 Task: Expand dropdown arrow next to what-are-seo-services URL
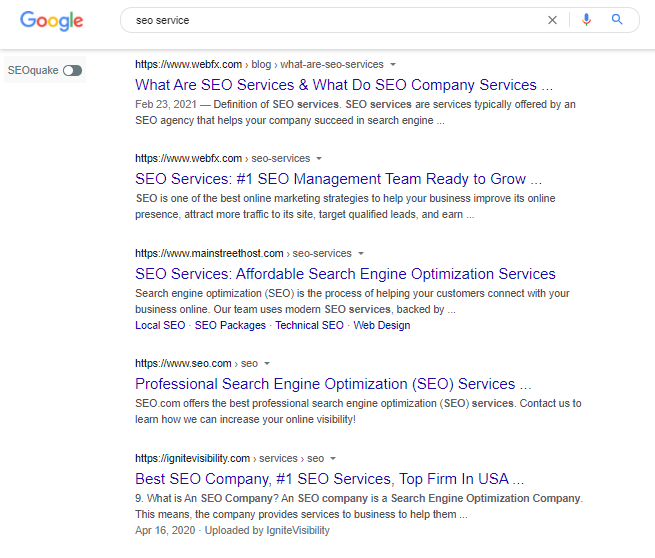(x=393, y=65)
